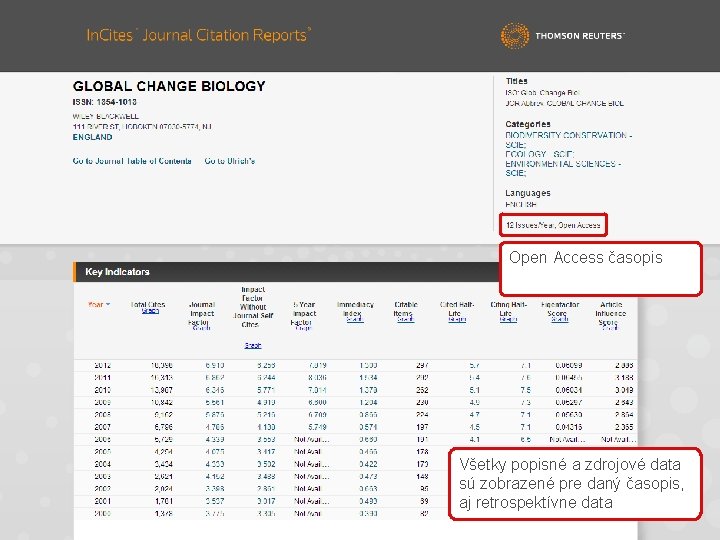Open Graph link under Eigenfactor Score
The height and width of the screenshot is (540, 720).
560,319
